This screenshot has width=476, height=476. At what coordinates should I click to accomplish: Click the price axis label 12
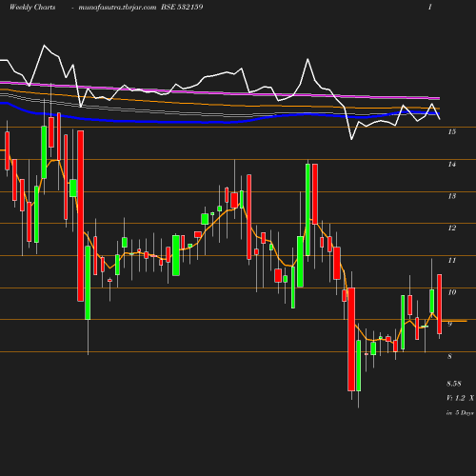coord(452,228)
